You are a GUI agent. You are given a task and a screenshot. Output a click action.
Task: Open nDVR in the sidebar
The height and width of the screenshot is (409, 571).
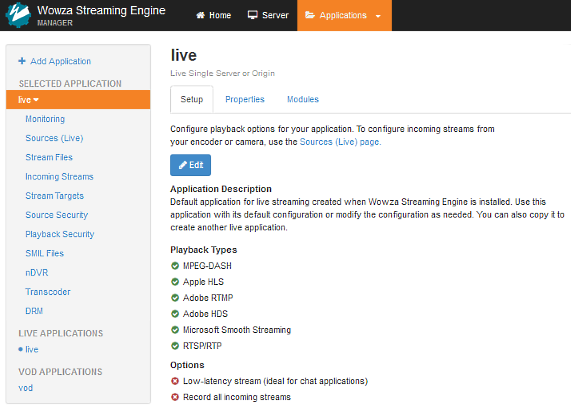pos(37,273)
